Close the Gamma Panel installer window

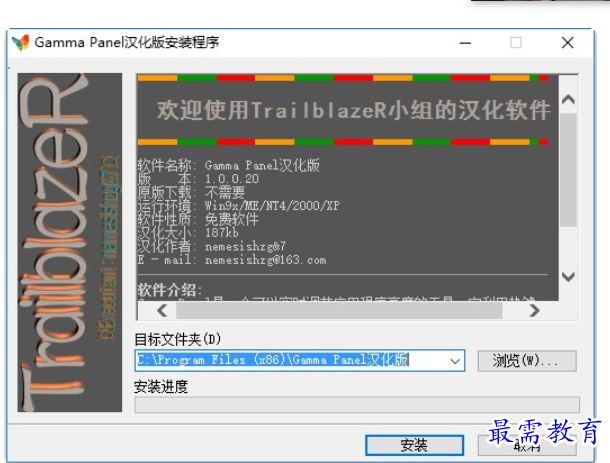568,42
